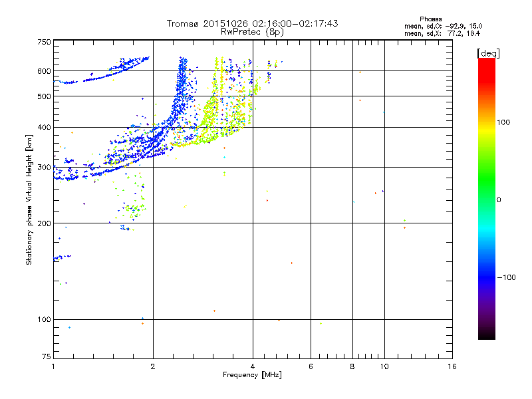Click the 'Frequency [MHz]' axis title

point(252,375)
